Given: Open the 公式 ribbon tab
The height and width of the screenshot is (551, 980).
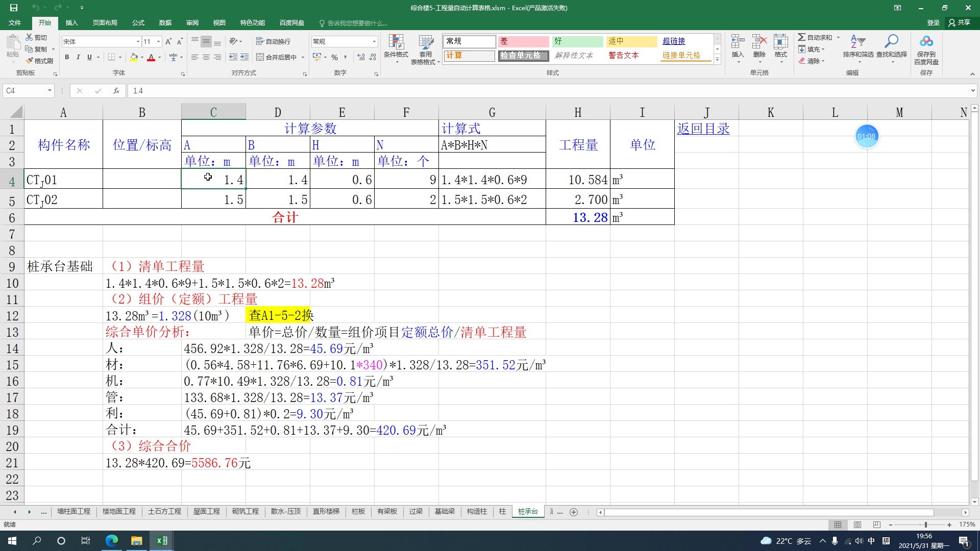Looking at the screenshot, I should 138,23.
